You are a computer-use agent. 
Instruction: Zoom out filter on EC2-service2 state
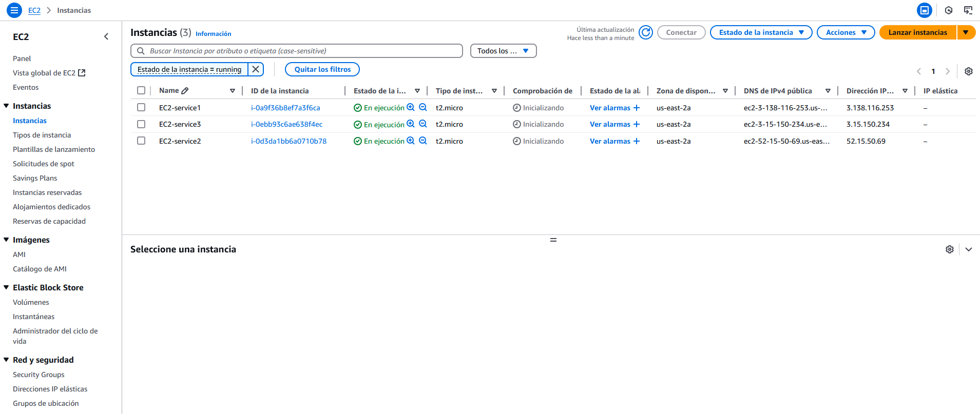[423, 141]
